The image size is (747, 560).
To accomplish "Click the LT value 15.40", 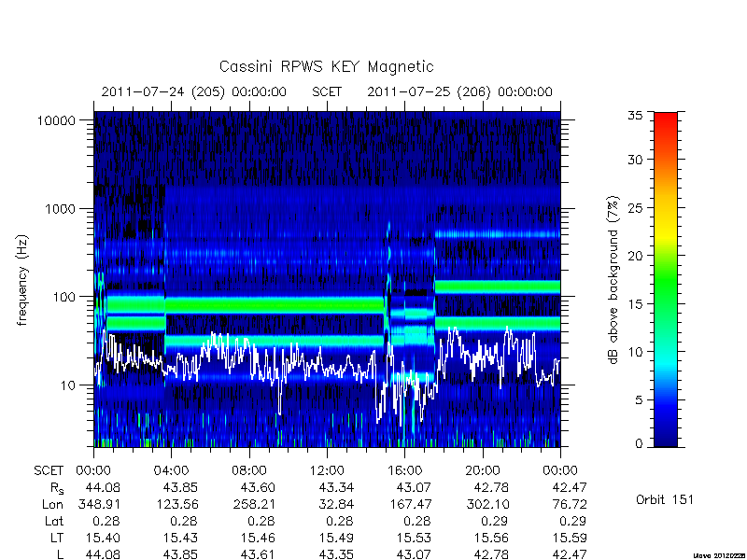I will [103, 538].
